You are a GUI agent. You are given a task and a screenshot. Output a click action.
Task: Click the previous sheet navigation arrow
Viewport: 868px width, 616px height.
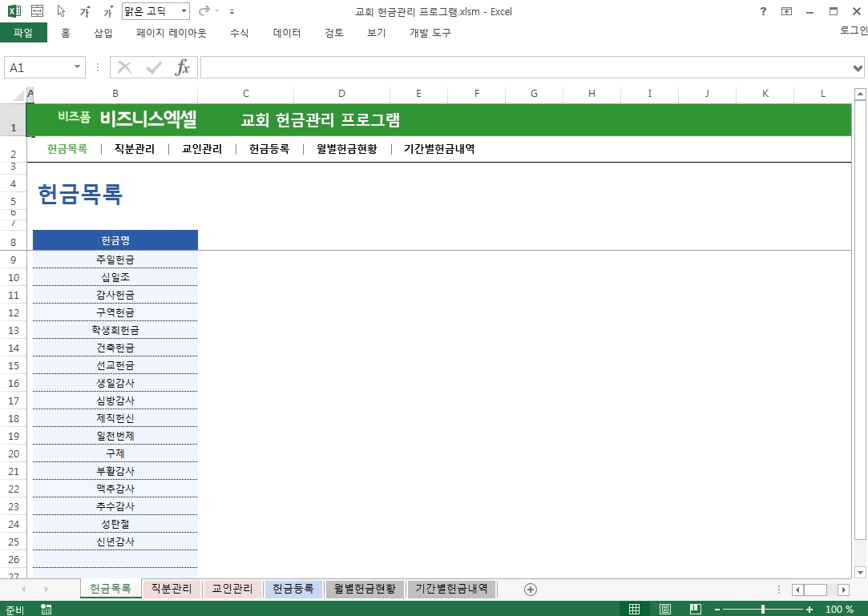click(23, 590)
